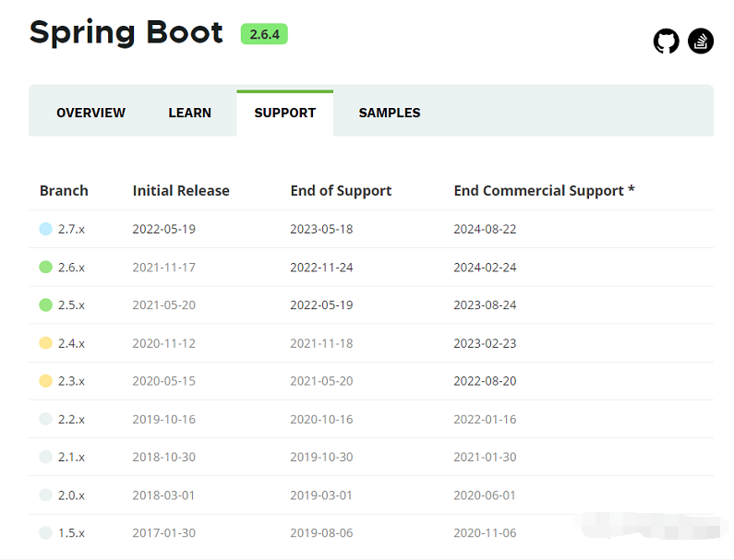Select branch label 2.6.x

[x=71, y=268]
